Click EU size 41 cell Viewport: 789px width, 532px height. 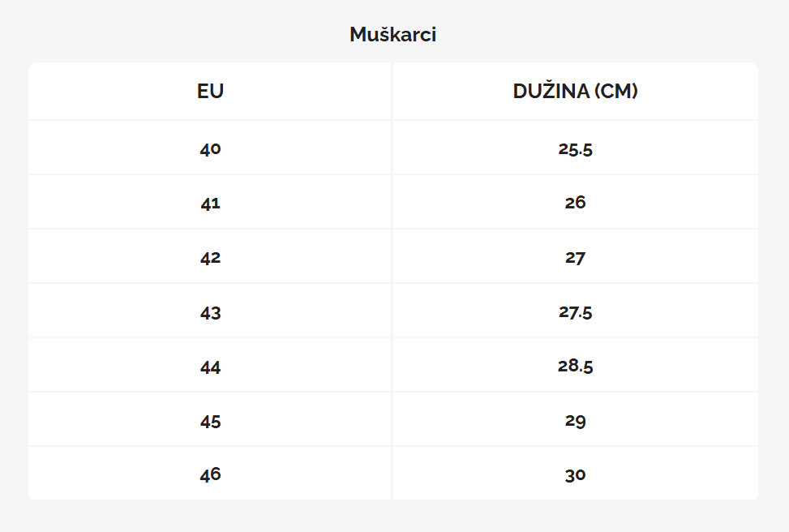point(210,203)
